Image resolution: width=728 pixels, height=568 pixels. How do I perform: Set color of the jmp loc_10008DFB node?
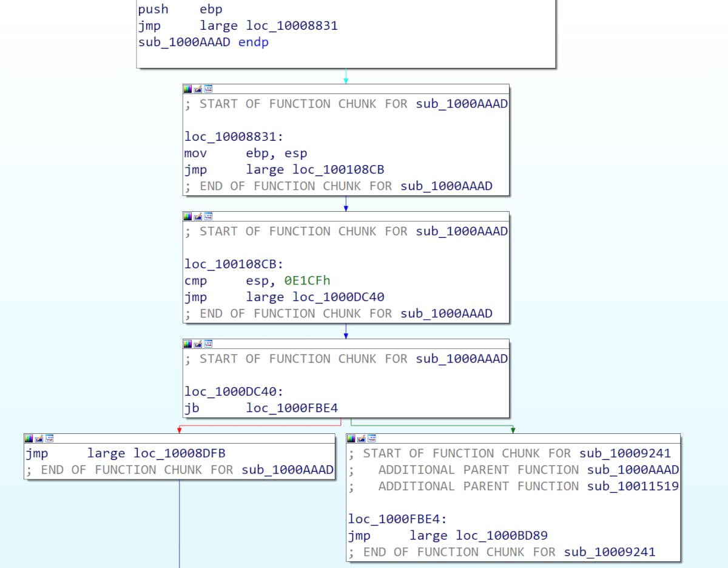(29, 438)
